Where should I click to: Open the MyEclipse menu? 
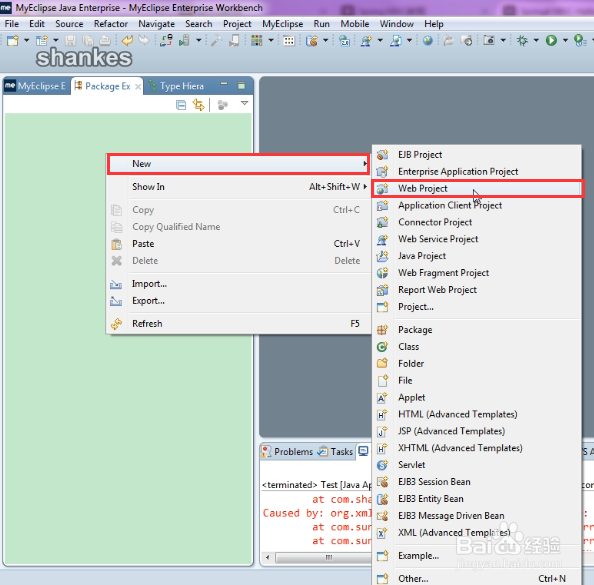point(283,24)
